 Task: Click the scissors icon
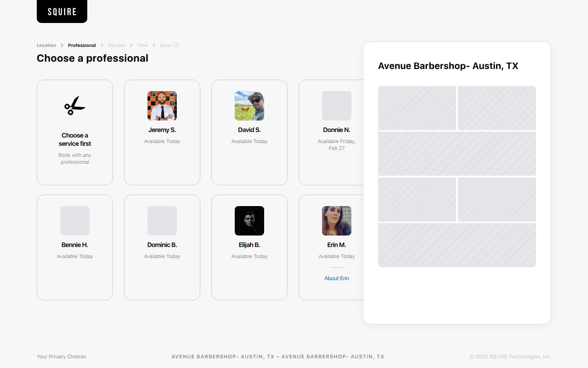click(x=75, y=106)
